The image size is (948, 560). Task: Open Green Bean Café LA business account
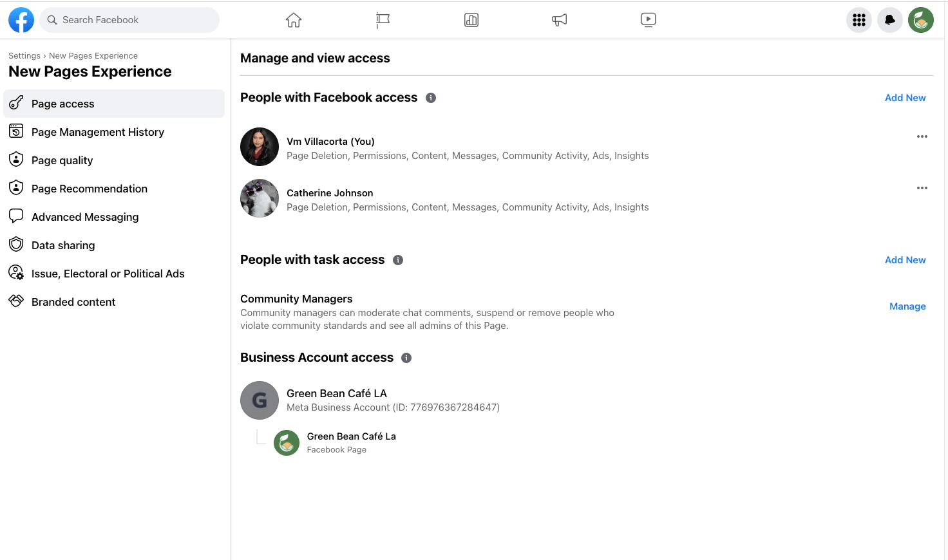[x=337, y=393]
